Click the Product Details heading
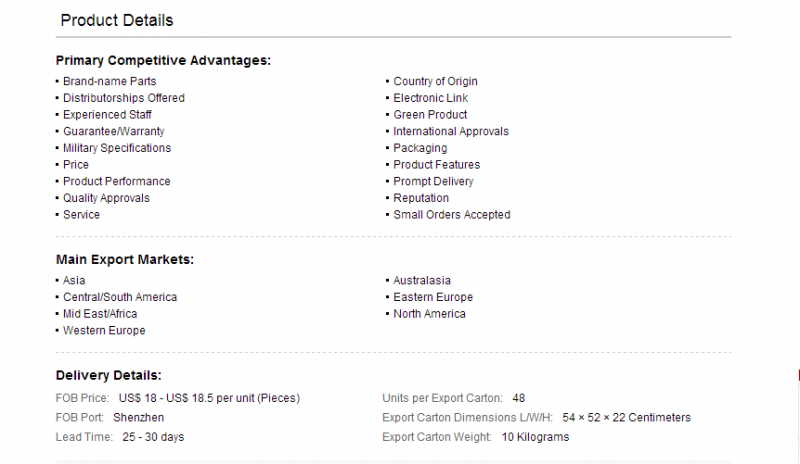This screenshot has height=464, width=800. (x=117, y=20)
